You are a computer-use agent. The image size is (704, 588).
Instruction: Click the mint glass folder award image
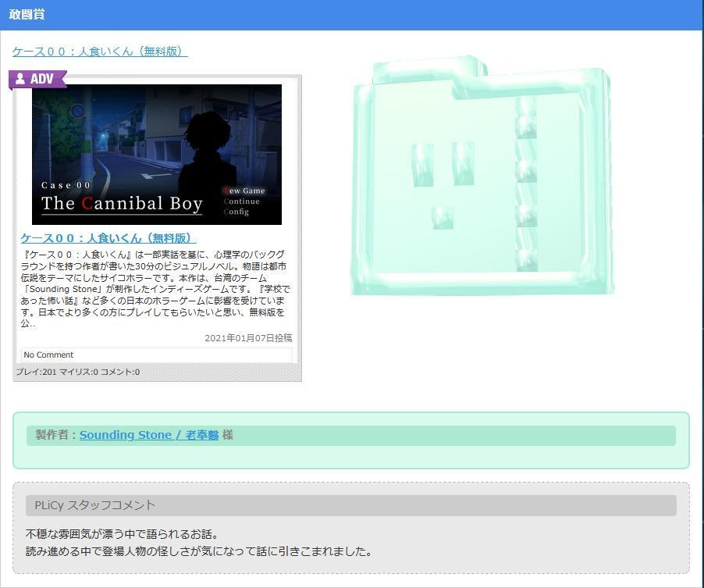click(482, 176)
